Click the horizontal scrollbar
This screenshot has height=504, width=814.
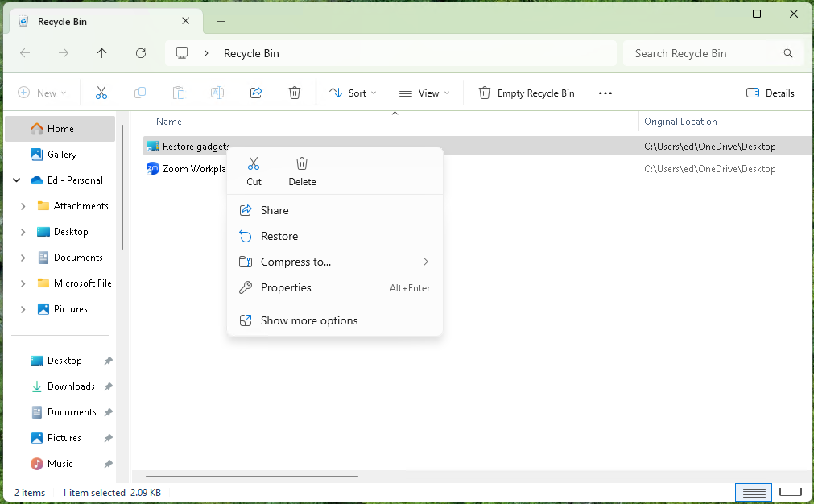[252, 476]
